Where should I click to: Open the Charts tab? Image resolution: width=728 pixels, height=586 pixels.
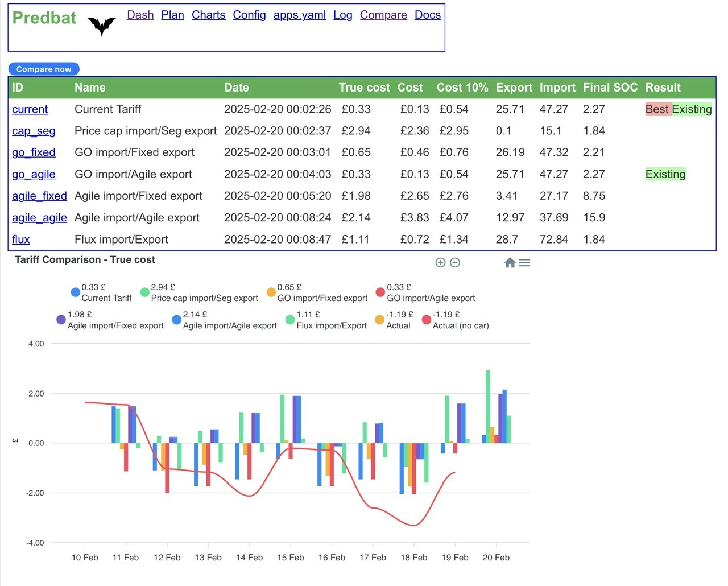pyautogui.click(x=208, y=15)
